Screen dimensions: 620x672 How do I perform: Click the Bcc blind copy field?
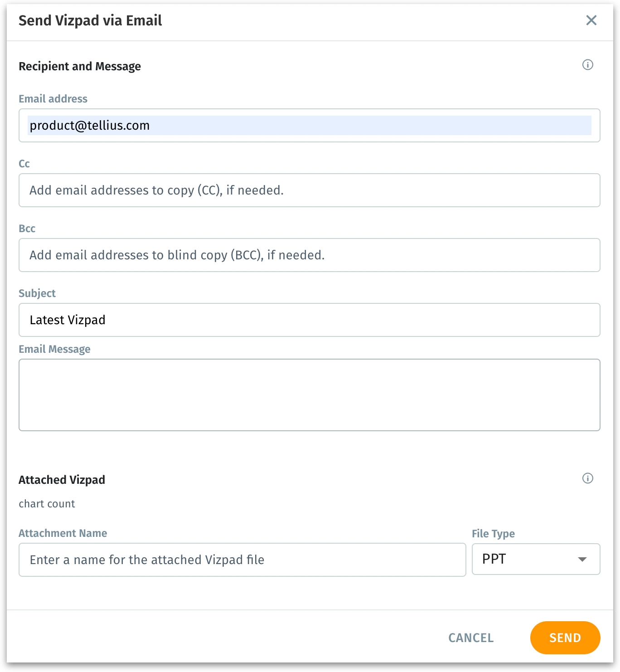[309, 255]
